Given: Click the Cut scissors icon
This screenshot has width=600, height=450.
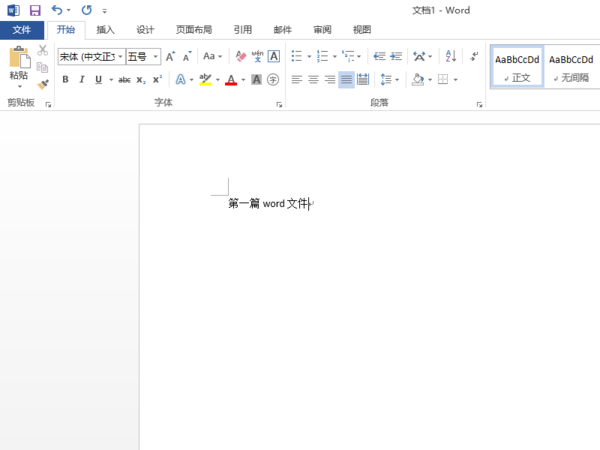Looking at the screenshot, I should [x=43, y=50].
